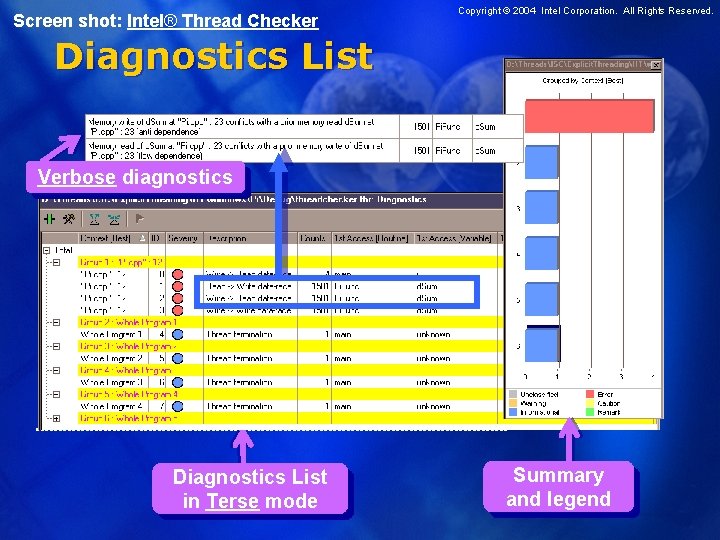Click "Thread termination" in Whole Program 1 row
720x540 pixels.
240,334
